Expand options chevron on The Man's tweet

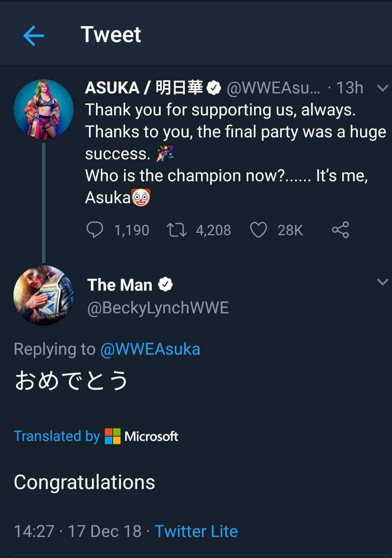(382, 282)
